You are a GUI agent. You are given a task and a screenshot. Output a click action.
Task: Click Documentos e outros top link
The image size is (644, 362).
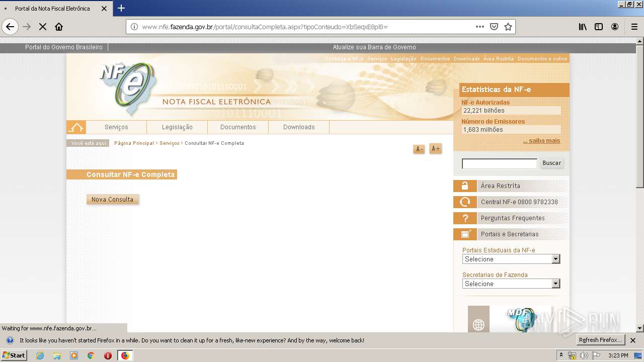pos(542,59)
